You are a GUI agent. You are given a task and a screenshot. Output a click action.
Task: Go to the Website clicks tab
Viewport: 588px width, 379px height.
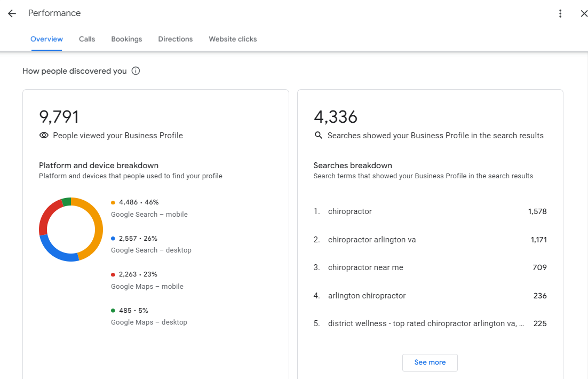pos(233,39)
